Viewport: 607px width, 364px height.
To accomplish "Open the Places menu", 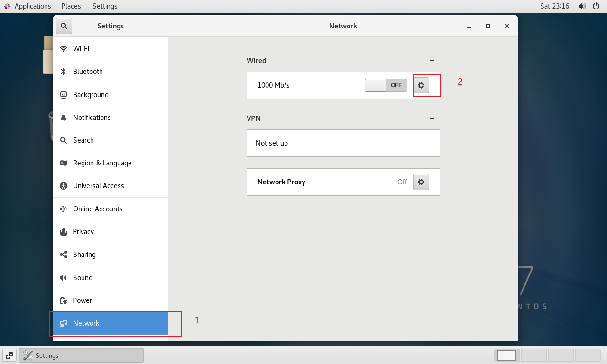I will tap(71, 6).
